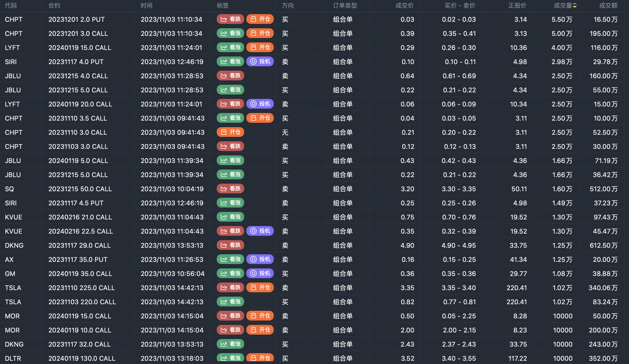Click 开仓 tag on CHPT 20231201 2.0 PUT row
This screenshot has height=364, width=629.
click(x=260, y=19)
